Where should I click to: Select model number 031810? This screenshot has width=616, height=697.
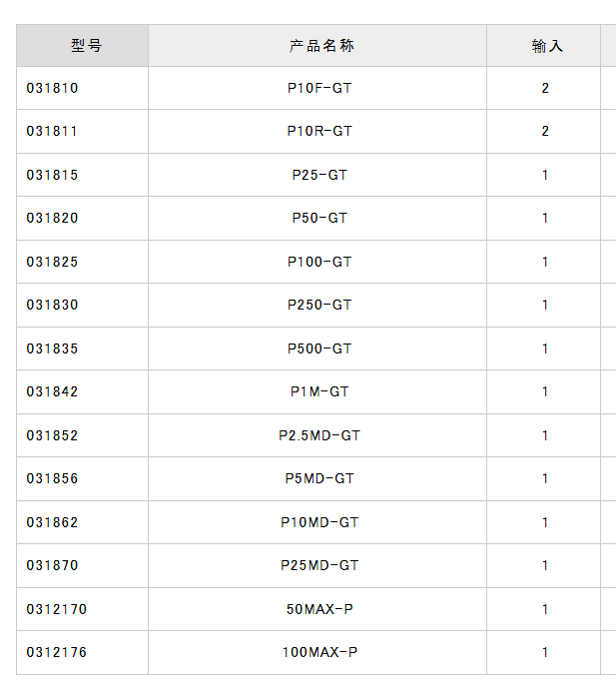[52, 88]
